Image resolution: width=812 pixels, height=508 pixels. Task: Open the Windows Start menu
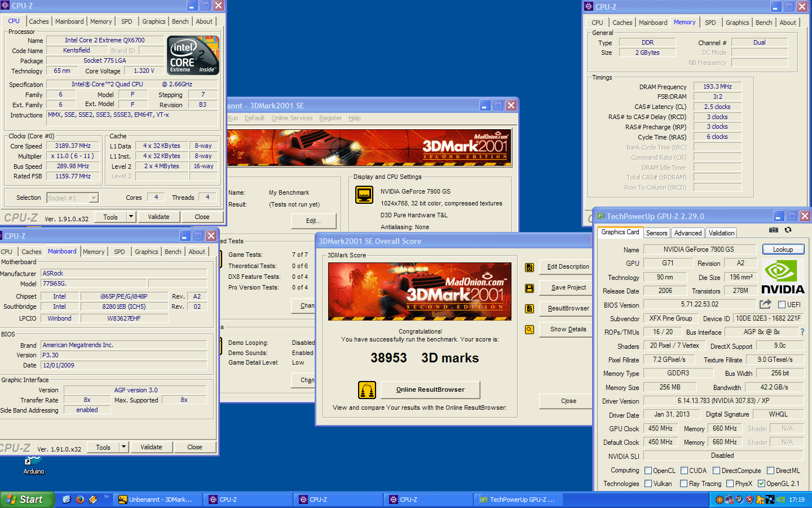(27, 500)
